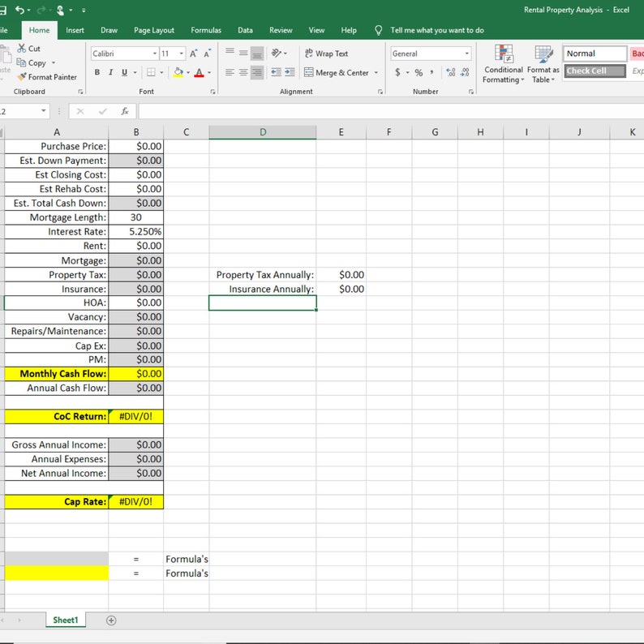Expand Merge & Center options arrow
644x644 pixels.
(376, 73)
